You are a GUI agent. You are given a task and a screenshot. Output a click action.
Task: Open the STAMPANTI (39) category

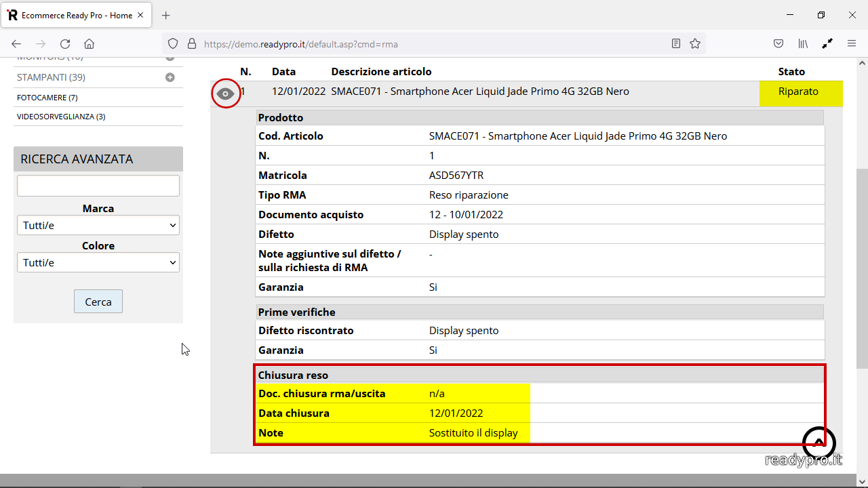51,77
